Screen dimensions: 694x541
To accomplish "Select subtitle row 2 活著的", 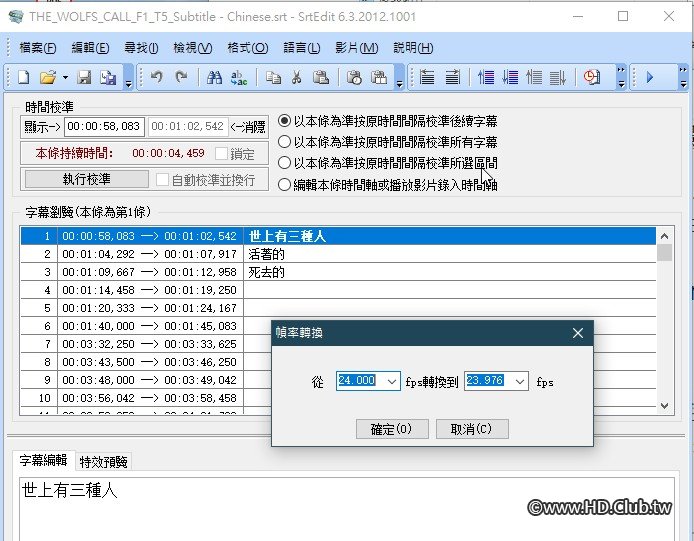I will [x=338, y=254].
